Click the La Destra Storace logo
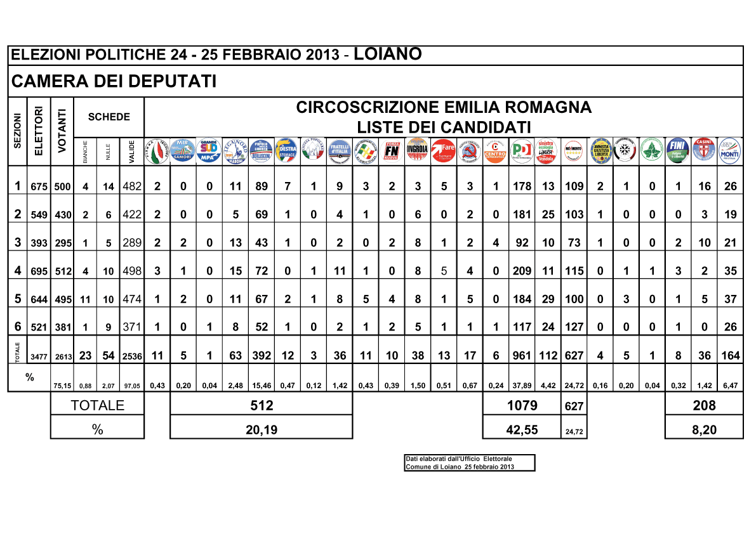The height and width of the screenshot is (534, 756). [x=288, y=151]
